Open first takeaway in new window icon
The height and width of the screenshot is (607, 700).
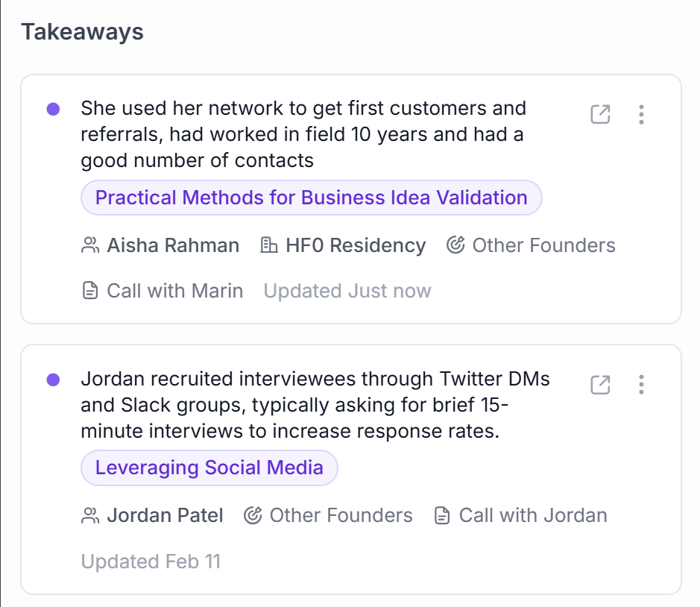coord(600,114)
